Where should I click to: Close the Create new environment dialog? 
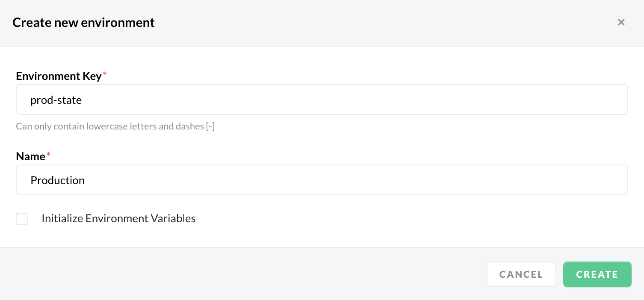pyautogui.click(x=621, y=22)
